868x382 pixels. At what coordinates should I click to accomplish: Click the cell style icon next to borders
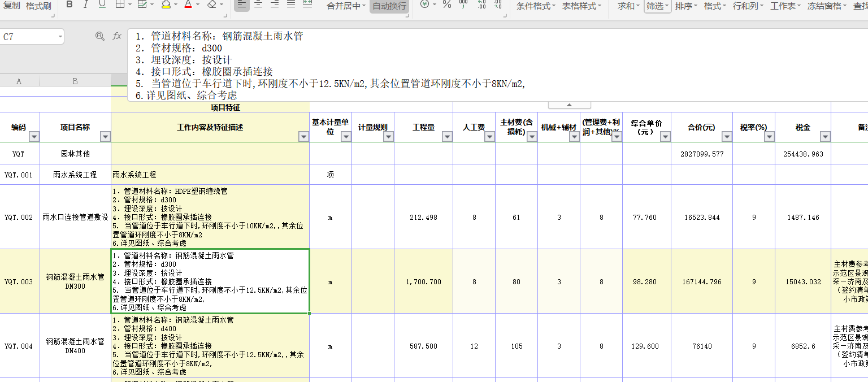tap(142, 5)
